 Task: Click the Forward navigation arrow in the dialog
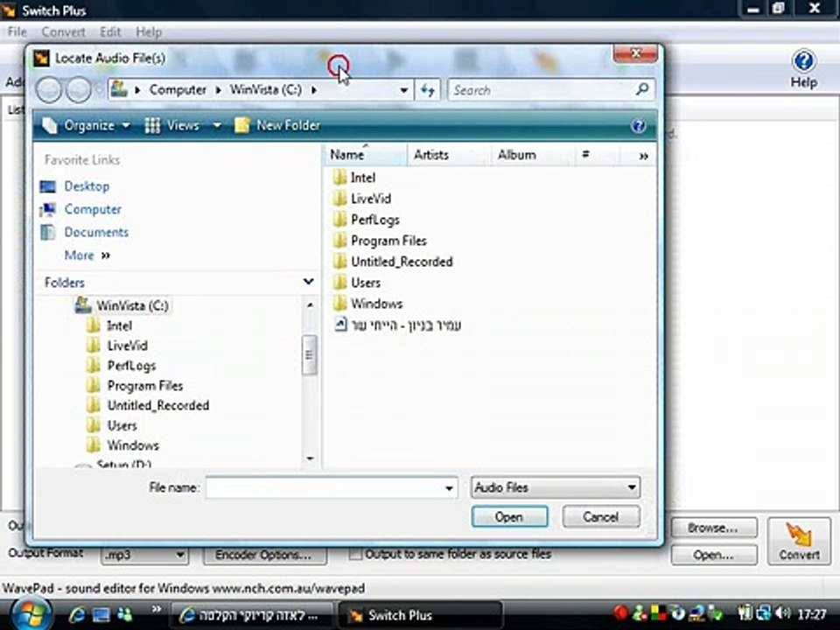click(78, 89)
